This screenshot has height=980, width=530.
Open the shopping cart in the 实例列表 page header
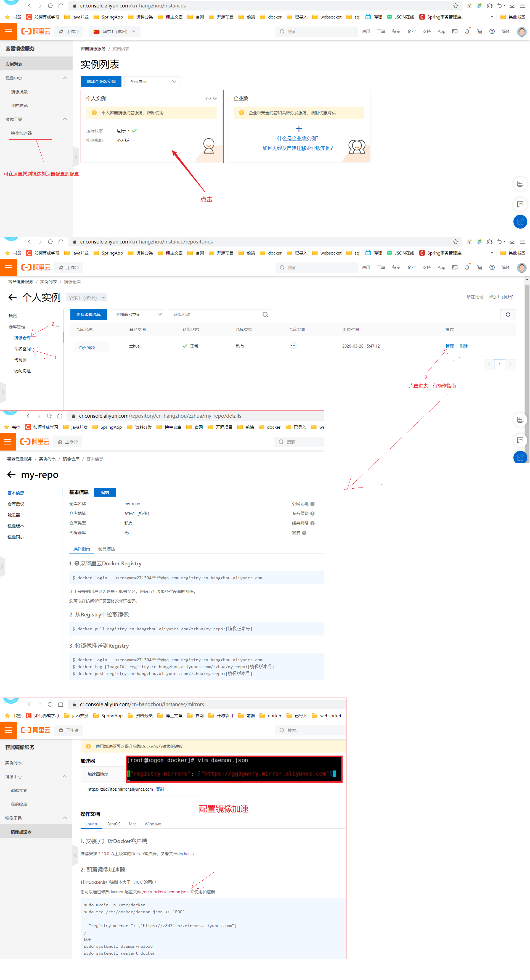click(479, 31)
